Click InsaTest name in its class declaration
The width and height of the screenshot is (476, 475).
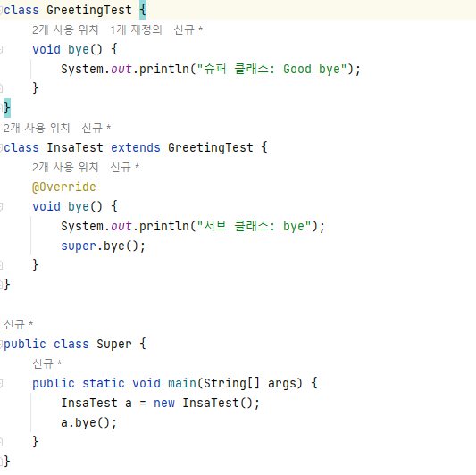pos(75,148)
